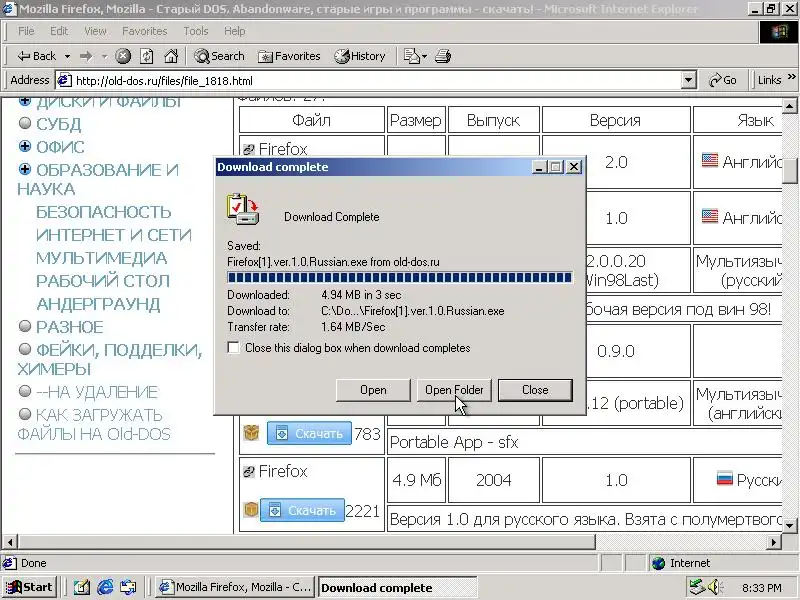Click the horizontal scrollbar right arrow
This screenshot has height=600, width=800.
774,542
